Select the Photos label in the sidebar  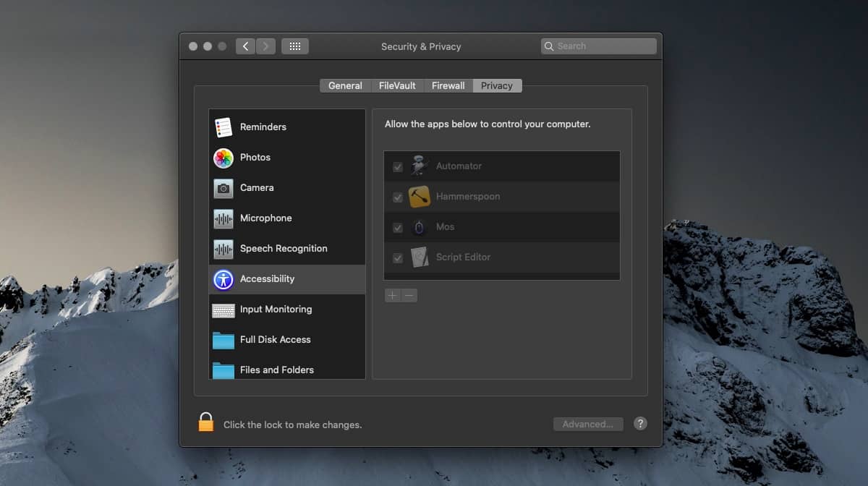click(x=255, y=157)
